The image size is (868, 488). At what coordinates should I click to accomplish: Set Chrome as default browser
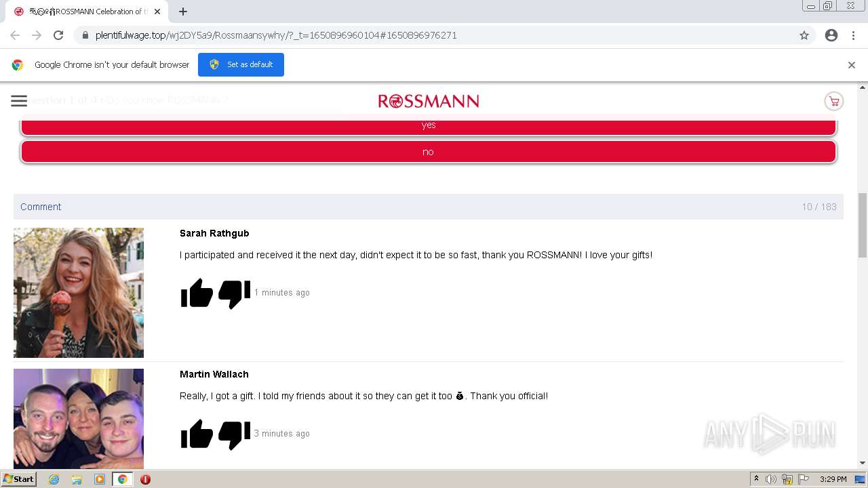[x=241, y=64]
